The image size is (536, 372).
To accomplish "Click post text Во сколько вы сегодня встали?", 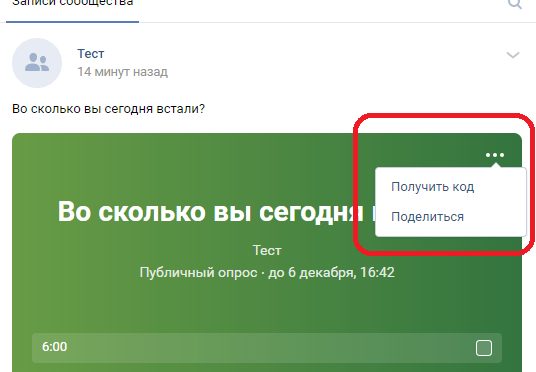I will (x=108, y=109).
